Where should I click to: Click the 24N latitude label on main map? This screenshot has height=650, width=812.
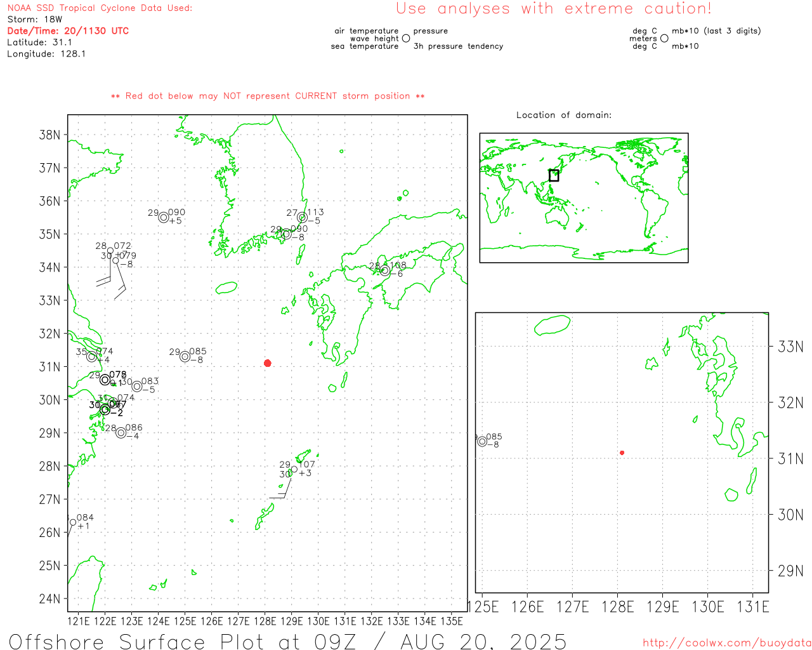[x=49, y=599]
